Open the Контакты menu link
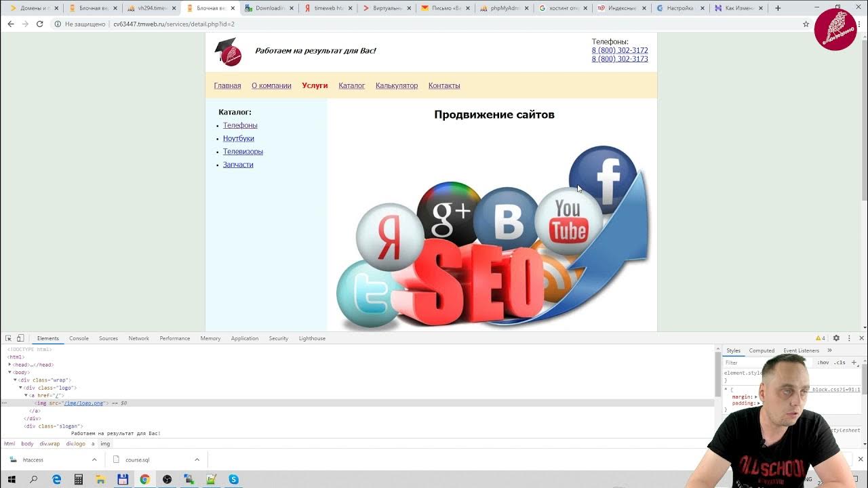 point(444,85)
